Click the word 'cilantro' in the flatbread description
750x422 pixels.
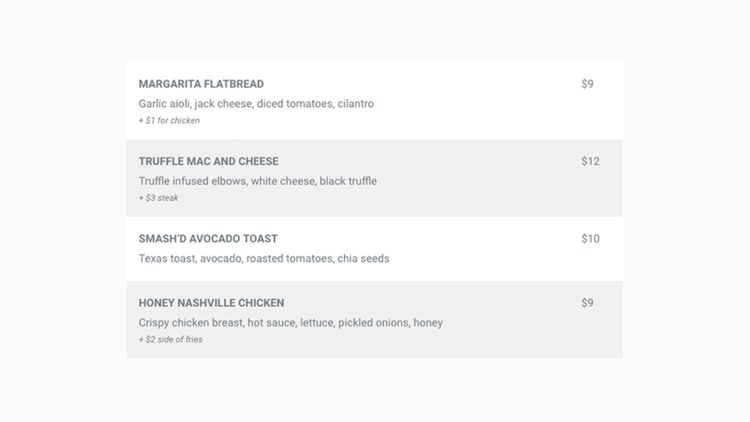[355, 104]
